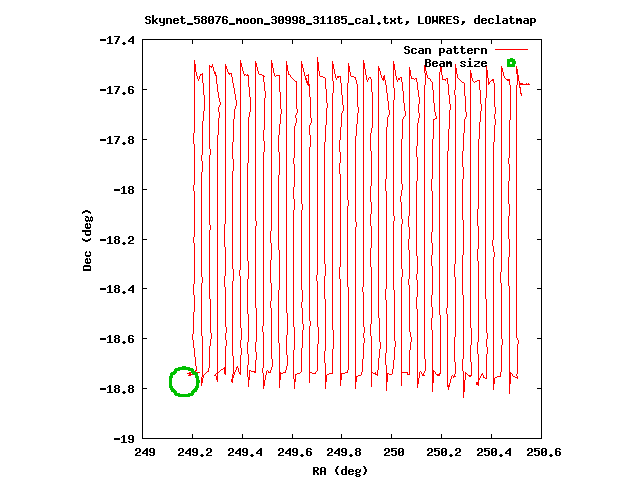Click the 250.4 RA tick label

click(494, 452)
